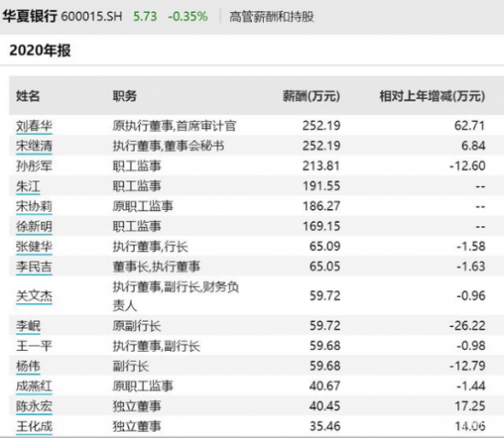Select change value -1.63
Screen dimensions: 504x438
(x=471, y=267)
